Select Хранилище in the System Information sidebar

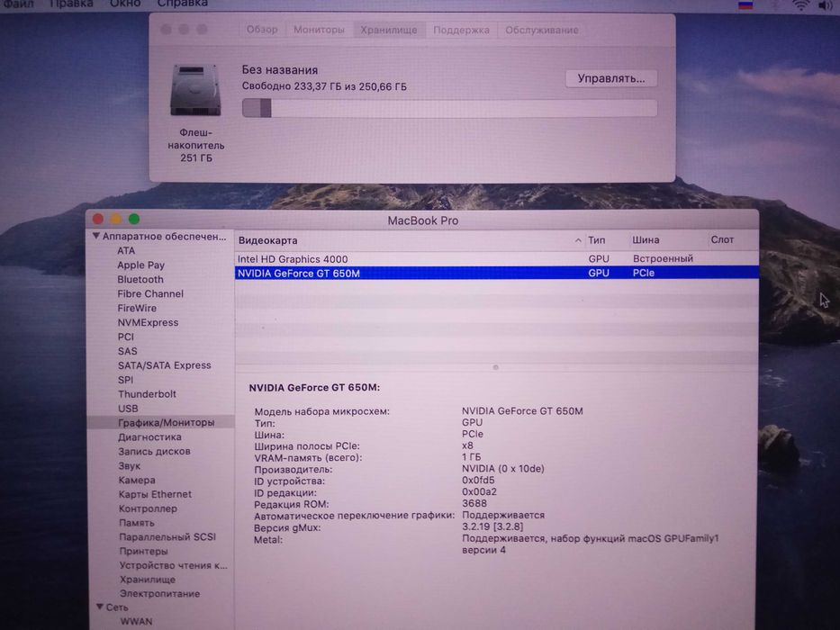pyautogui.click(x=148, y=580)
